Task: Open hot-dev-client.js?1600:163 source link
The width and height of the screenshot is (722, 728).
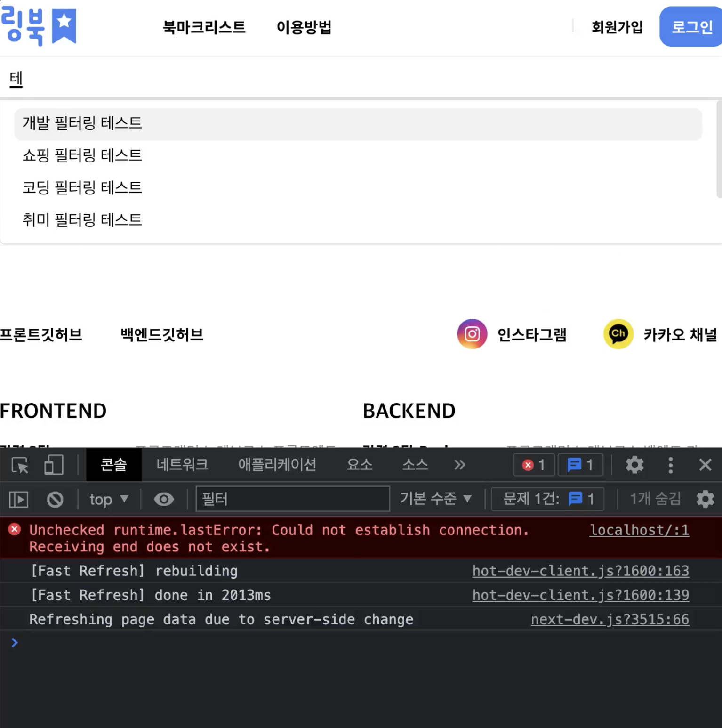Action: 580,571
